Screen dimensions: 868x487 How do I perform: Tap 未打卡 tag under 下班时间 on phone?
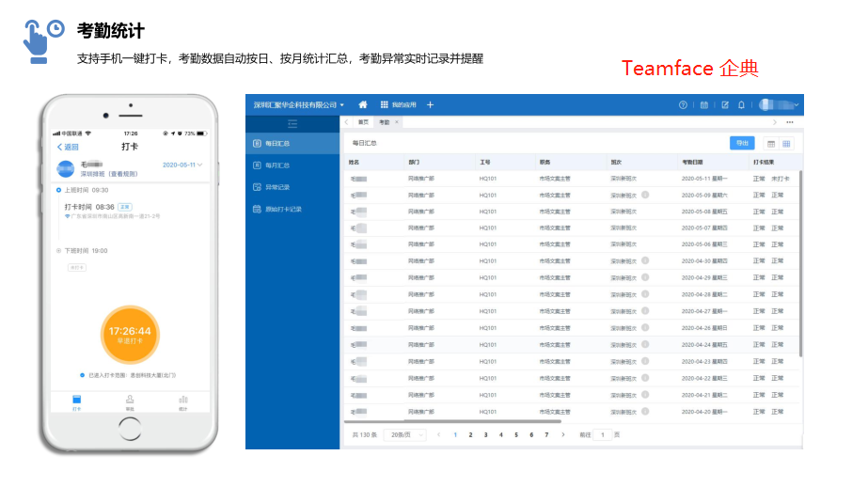coord(77,267)
